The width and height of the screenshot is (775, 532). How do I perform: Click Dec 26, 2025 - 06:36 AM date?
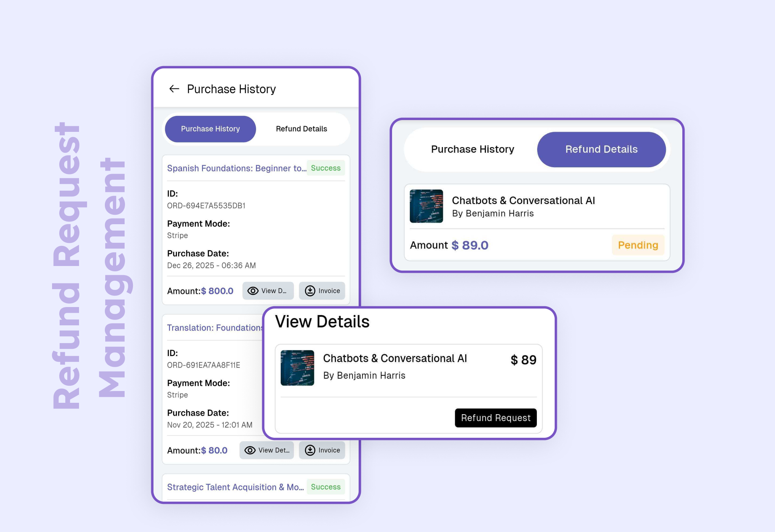[x=212, y=266]
